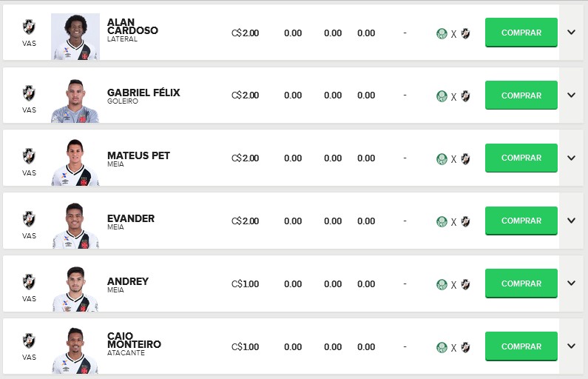588x379 pixels.
Task: Click the Vasco crest beside Mateus Pet
Action: 29,155
